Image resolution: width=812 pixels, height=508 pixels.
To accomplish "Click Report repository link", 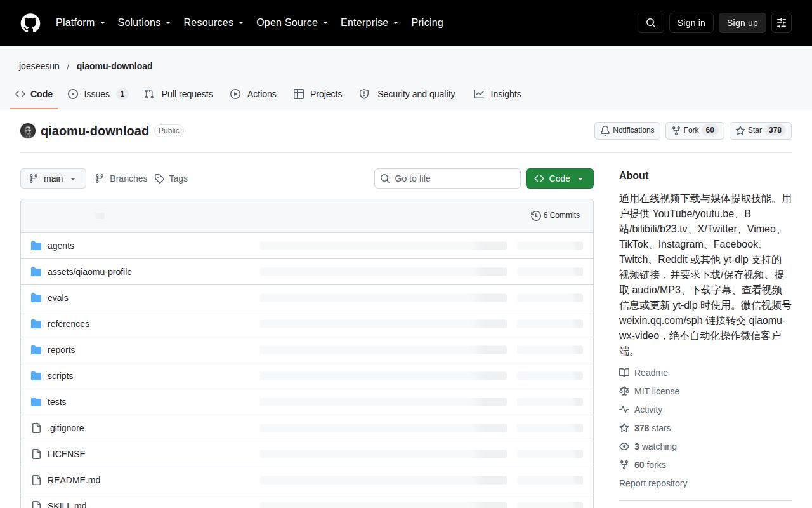I will [653, 483].
